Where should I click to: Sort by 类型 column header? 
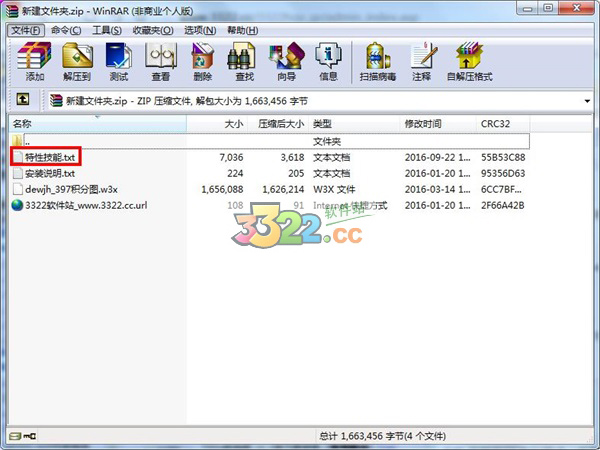pos(354,124)
